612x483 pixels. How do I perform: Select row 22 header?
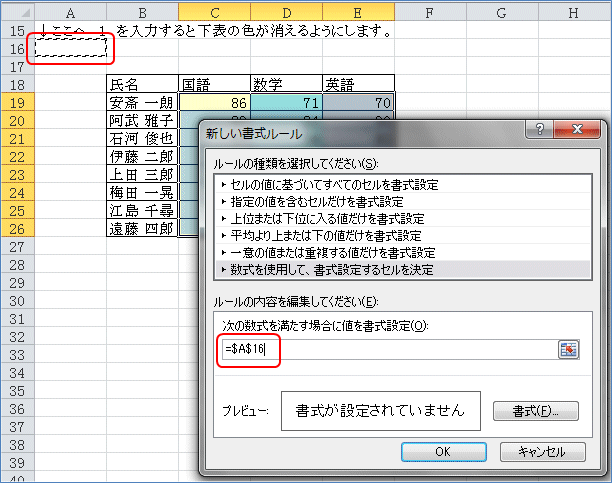[x=18, y=157]
